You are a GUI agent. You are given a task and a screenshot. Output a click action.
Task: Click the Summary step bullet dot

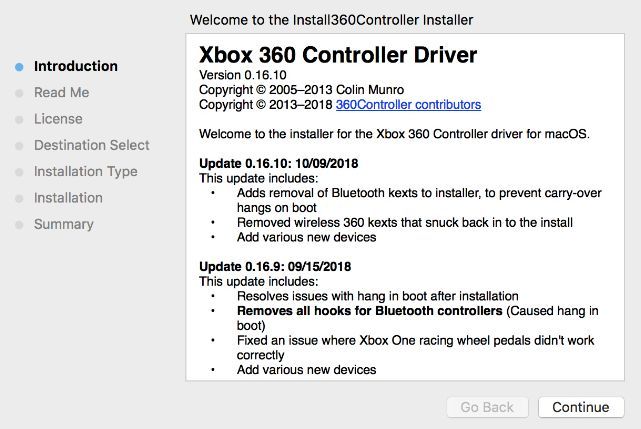[19, 225]
